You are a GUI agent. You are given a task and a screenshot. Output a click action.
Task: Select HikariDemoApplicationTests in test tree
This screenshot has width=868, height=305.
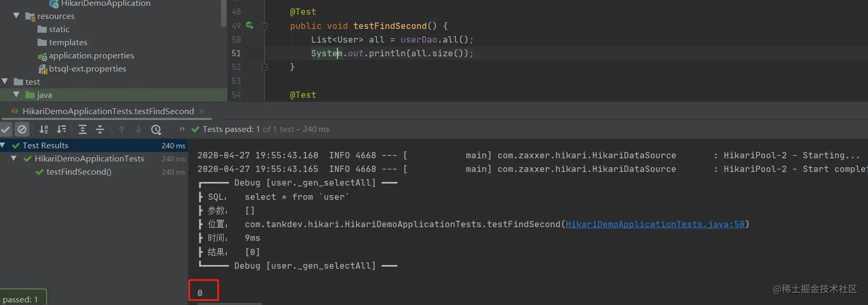pyautogui.click(x=89, y=158)
